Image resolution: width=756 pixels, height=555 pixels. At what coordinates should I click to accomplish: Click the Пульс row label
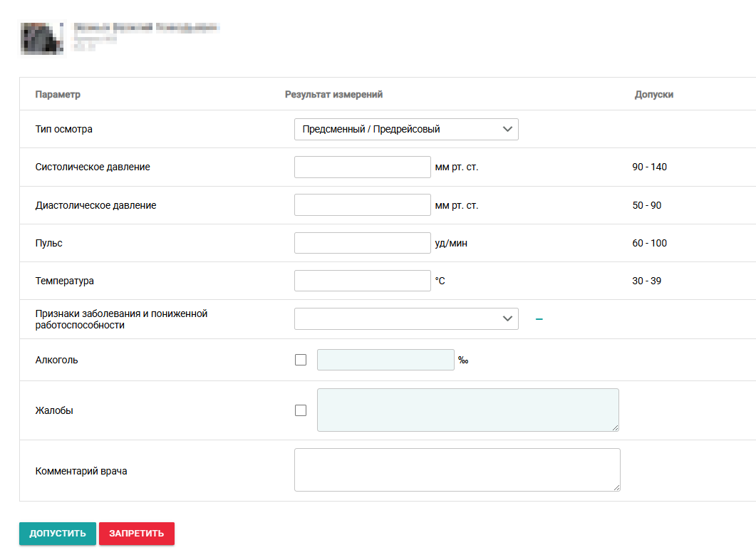tap(48, 243)
